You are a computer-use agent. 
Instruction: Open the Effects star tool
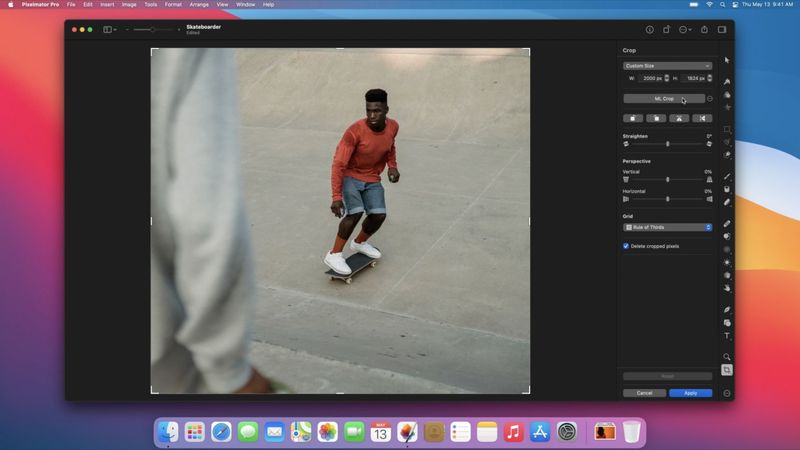(727, 108)
